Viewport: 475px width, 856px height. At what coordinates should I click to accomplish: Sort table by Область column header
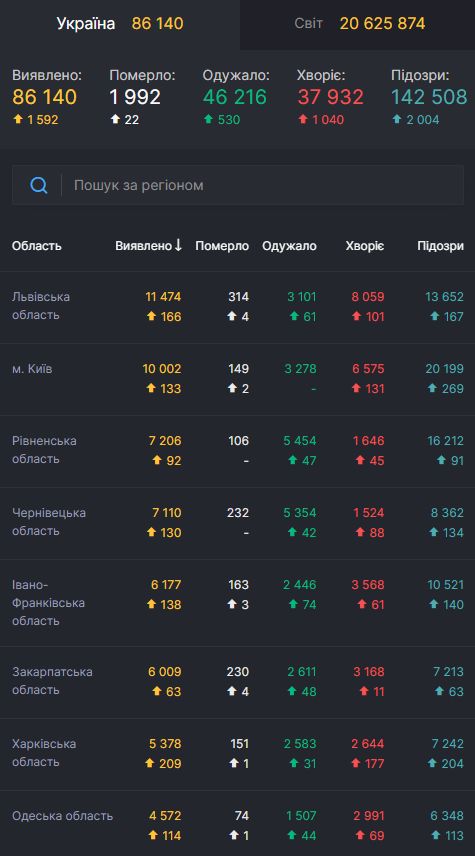(x=37, y=246)
